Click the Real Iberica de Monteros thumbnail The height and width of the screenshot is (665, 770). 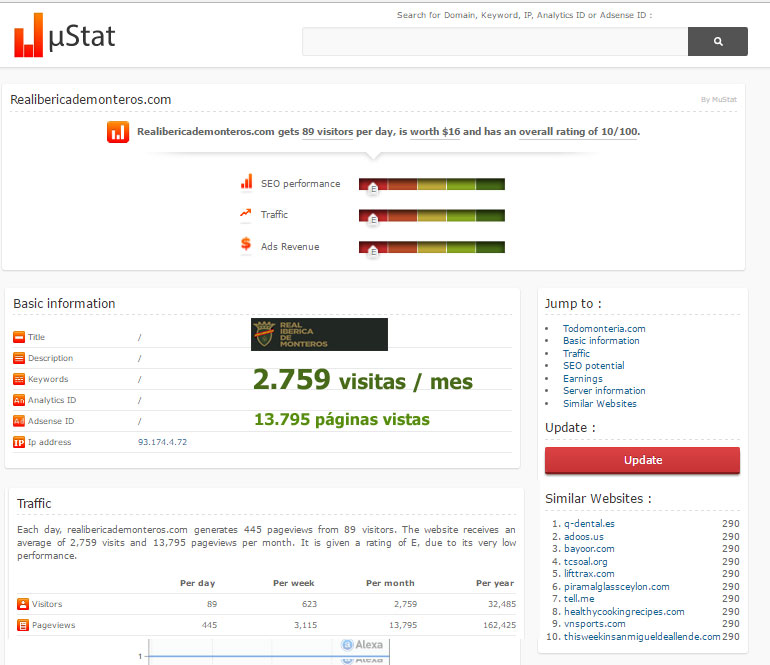tap(319, 334)
